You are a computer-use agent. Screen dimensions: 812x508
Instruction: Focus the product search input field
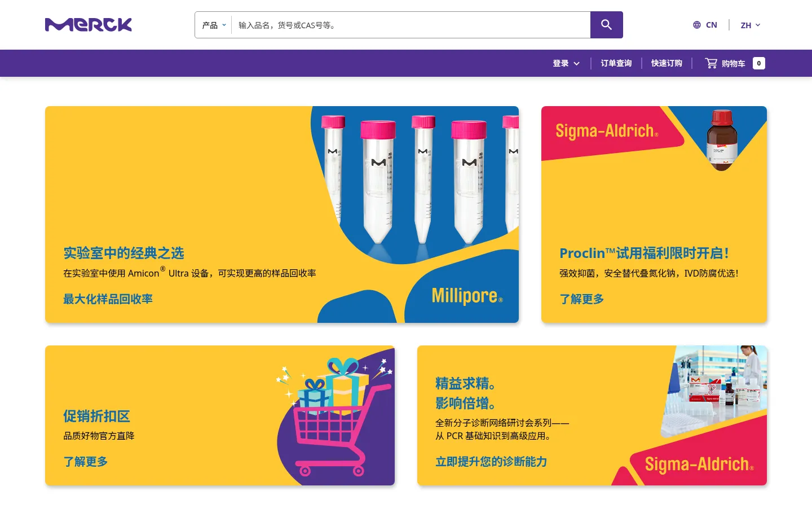(411, 25)
